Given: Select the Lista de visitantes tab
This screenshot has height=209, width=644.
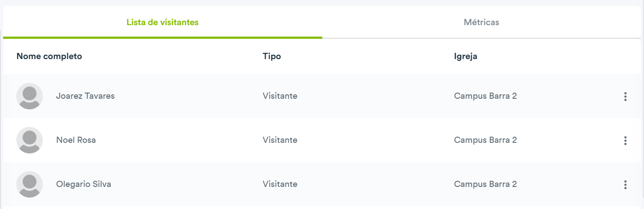Looking at the screenshot, I should click(x=162, y=22).
